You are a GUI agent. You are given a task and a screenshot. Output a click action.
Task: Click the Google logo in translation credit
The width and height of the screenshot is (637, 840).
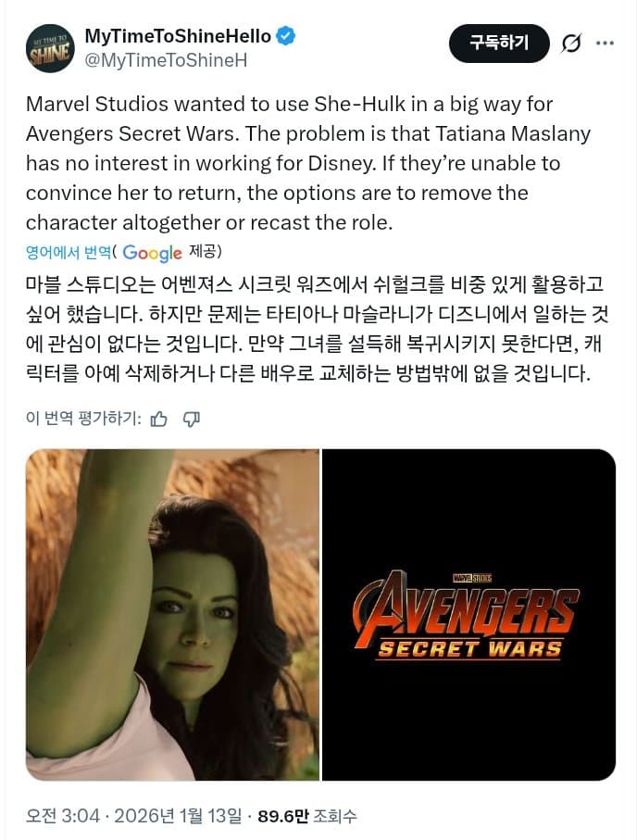tap(152, 253)
